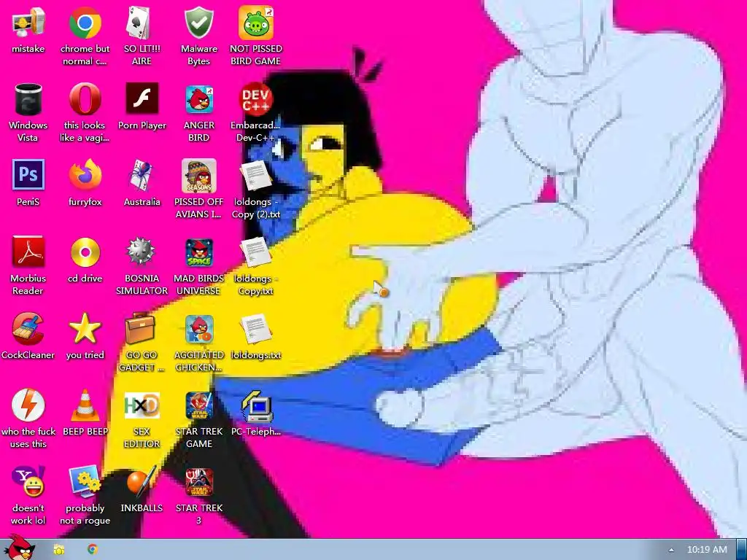Launch the Chrome shortcut on the desktop

click(85, 24)
